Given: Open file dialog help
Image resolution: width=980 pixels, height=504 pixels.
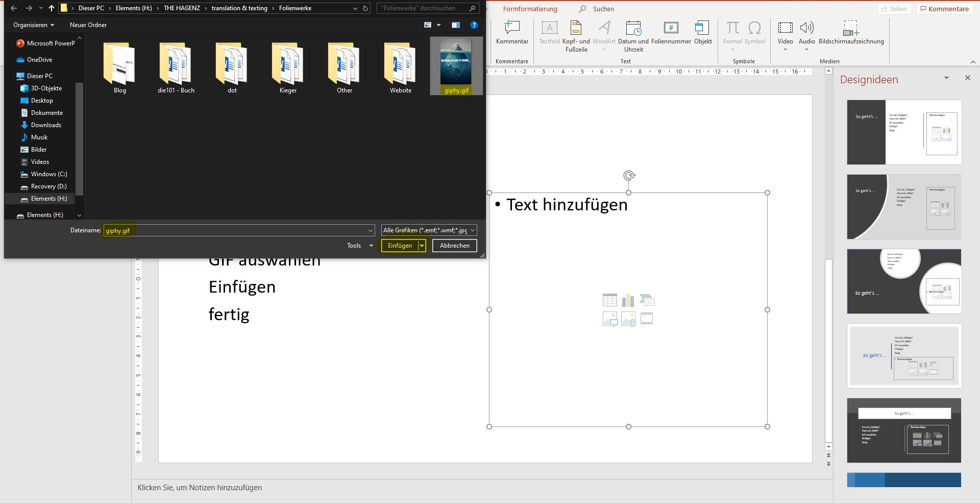Looking at the screenshot, I should tap(474, 25).
